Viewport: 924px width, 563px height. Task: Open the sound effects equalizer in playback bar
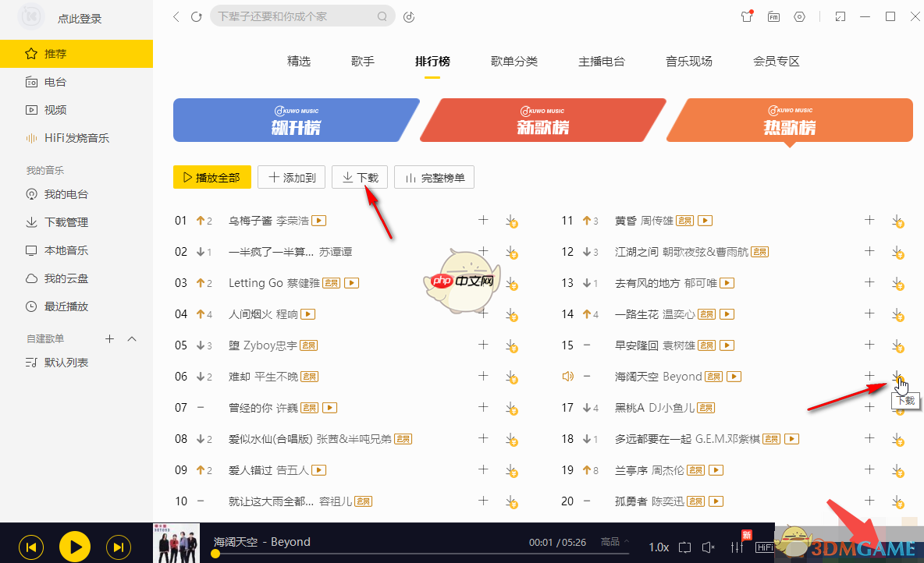tap(736, 547)
